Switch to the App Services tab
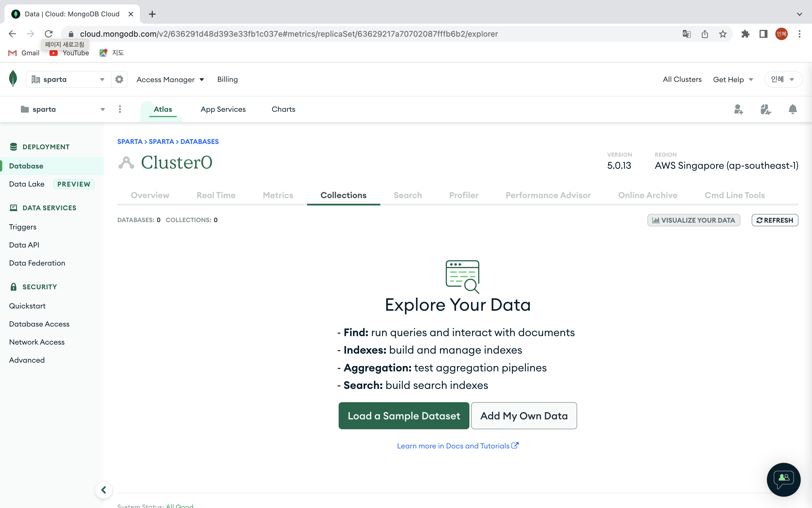812x508 pixels. pos(223,109)
